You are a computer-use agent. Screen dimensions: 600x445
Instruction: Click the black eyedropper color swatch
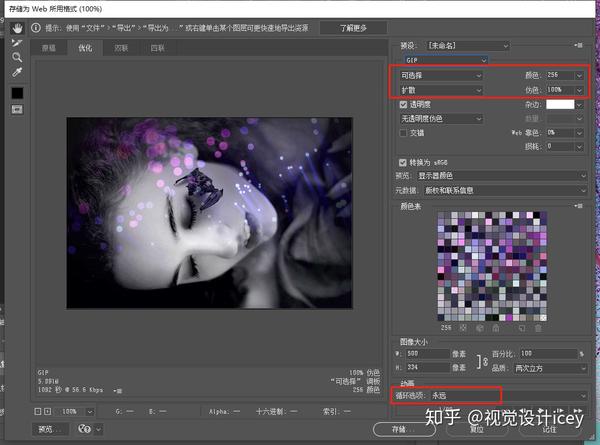pyautogui.click(x=17, y=93)
